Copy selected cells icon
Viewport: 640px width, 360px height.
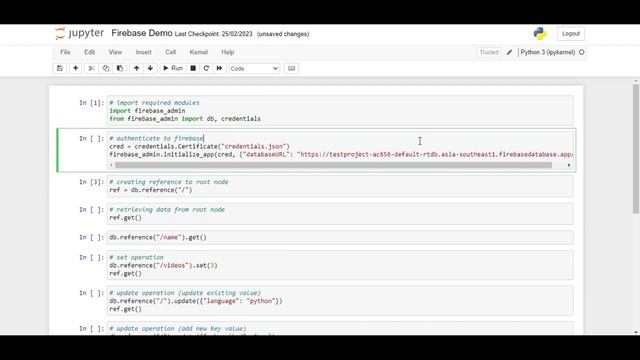click(x=106, y=68)
